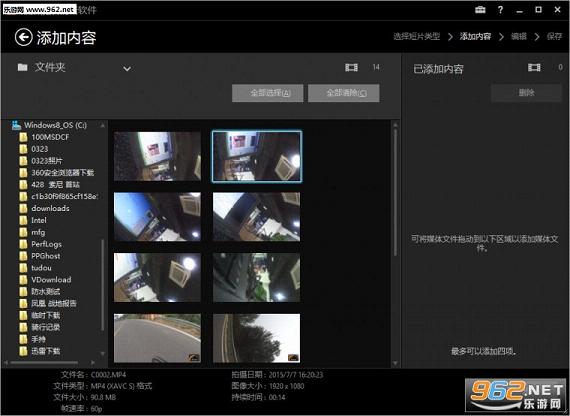Click the film strip icon beside 14
Screen dimensions: 570x416
tap(351, 67)
